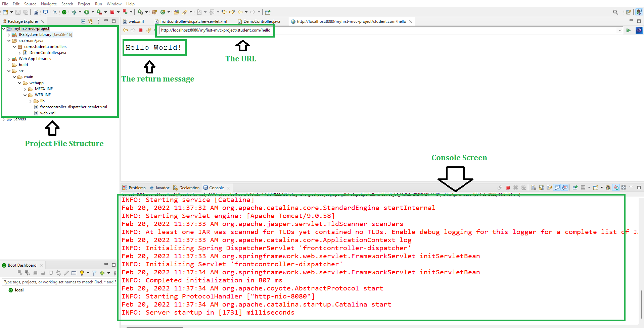Screen dimensions: 644x328
Task: Click the green Go arrow beside the URL bar
Action: [x=629, y=30]
